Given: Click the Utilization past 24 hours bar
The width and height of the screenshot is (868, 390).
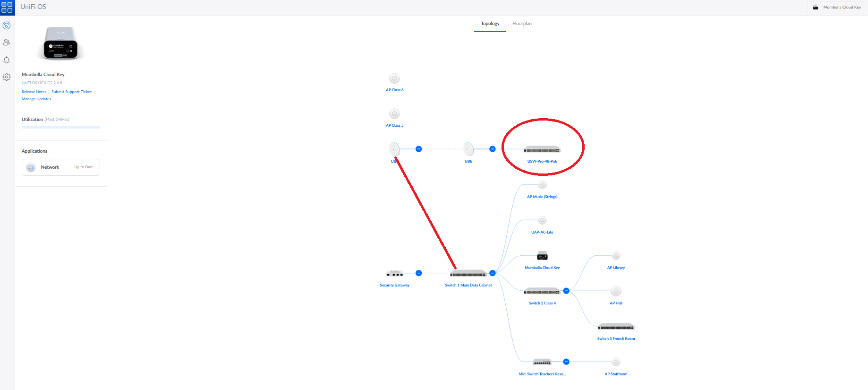Looking at the screenshot, I should click(61, 127).
